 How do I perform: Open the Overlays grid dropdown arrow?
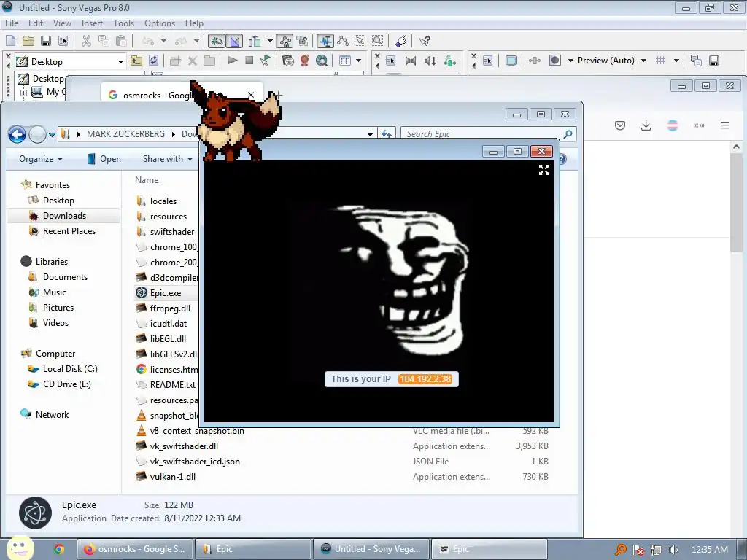676,61
